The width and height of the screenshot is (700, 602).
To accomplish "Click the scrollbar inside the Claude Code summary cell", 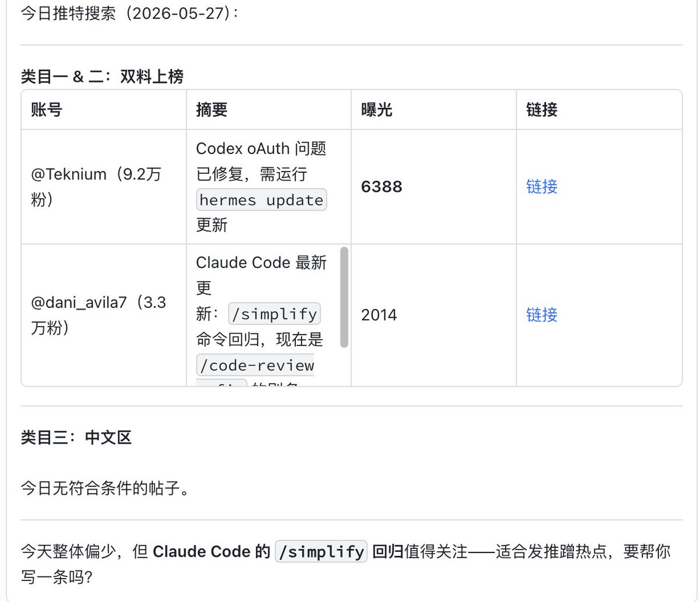I will 344,297.
